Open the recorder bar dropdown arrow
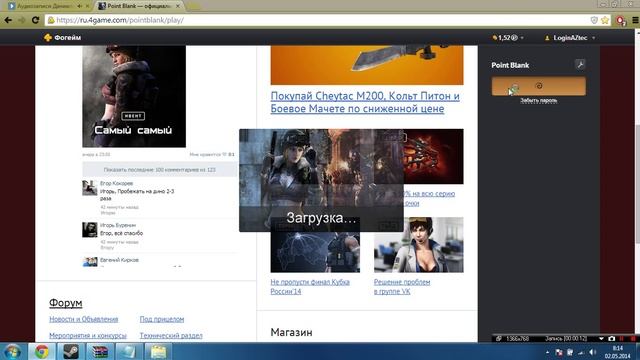The width and height of the screenshot is (640, 360). [601, 338]
